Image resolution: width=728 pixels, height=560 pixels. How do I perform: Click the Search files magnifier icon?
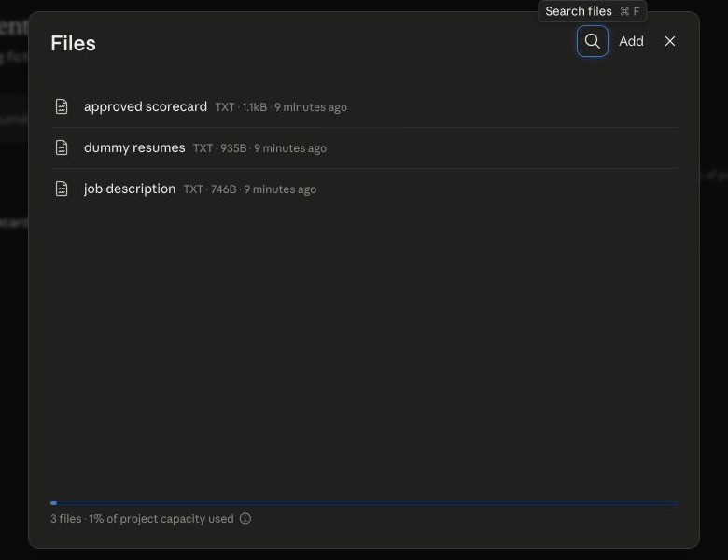click(x=592, y=41)
